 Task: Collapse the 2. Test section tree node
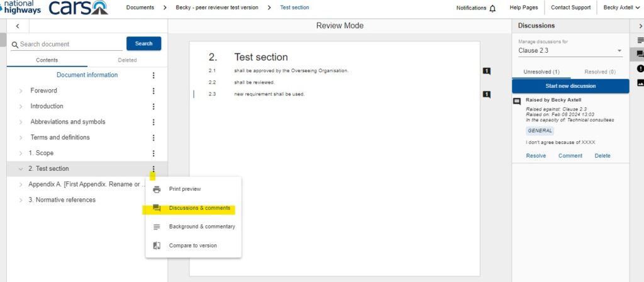tap(21, 169)
